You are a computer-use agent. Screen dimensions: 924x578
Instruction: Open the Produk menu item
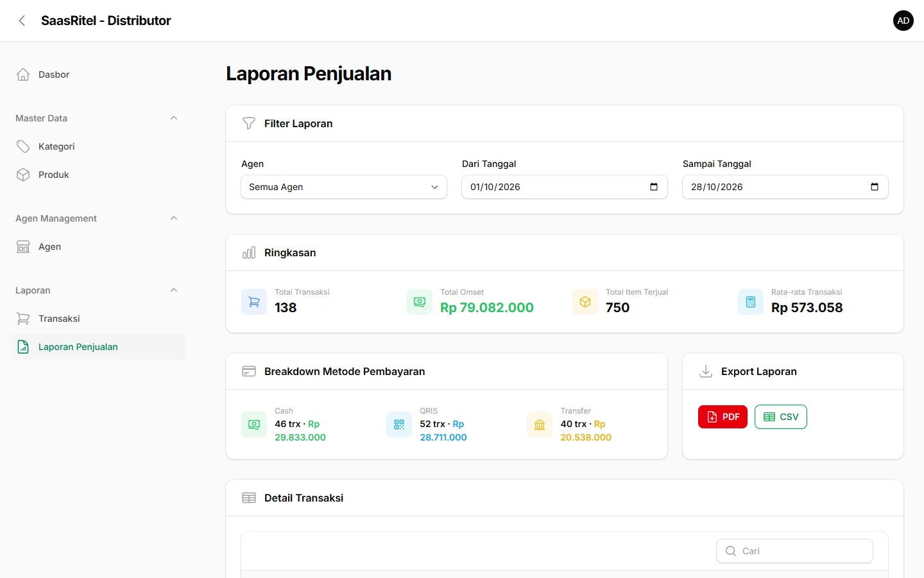coord(98,175)
